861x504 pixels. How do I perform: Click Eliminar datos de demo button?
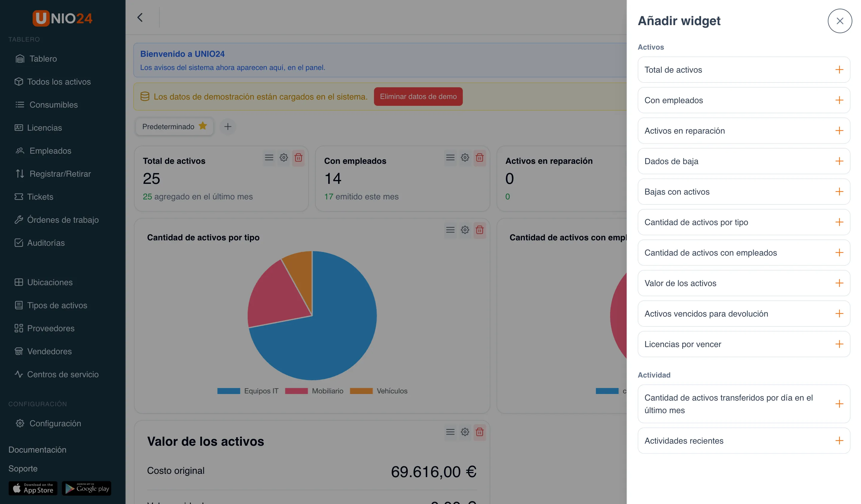(418, 96)
